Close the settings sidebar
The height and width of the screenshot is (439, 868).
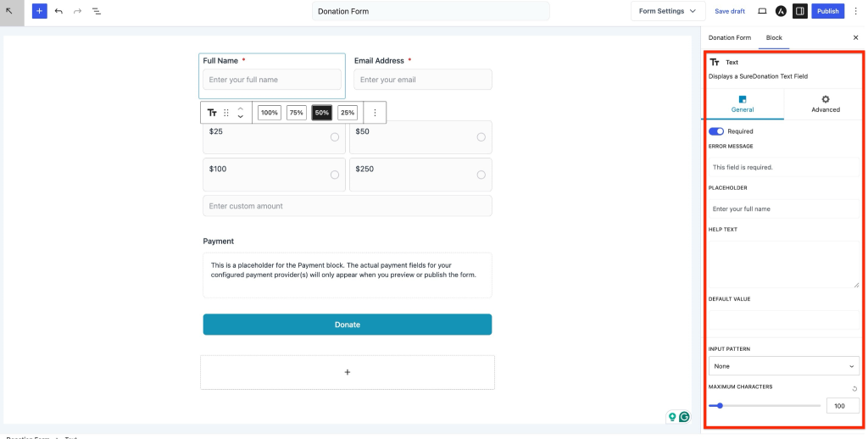[x=855, y=37]
